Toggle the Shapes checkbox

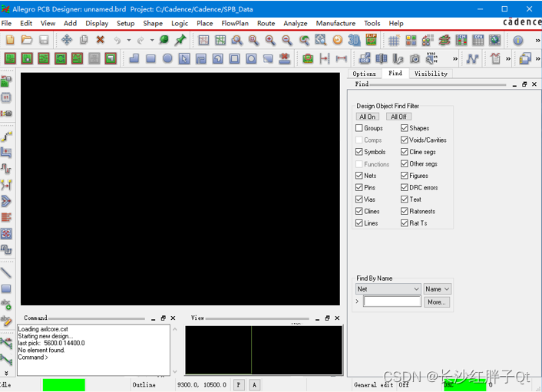point(404,128)
